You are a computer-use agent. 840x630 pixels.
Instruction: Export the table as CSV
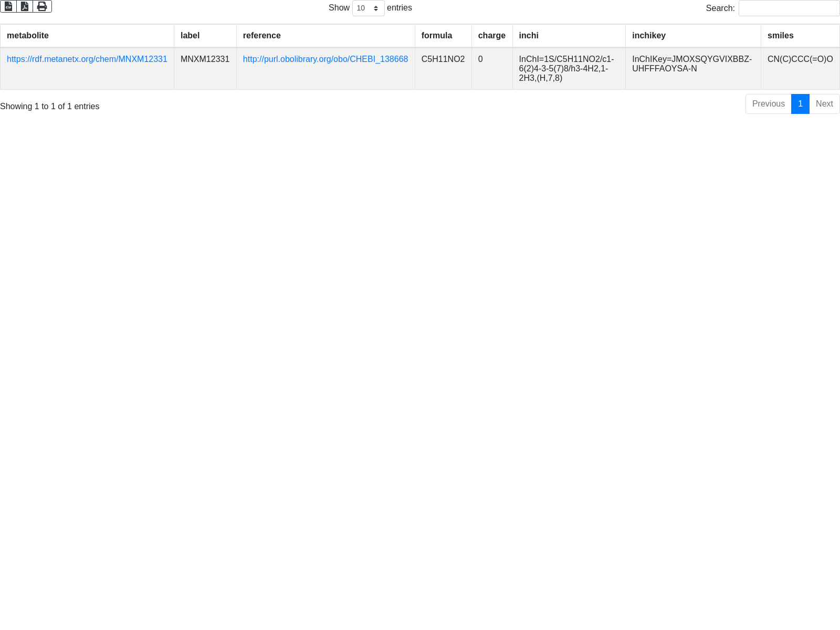[x=8, y=6]
